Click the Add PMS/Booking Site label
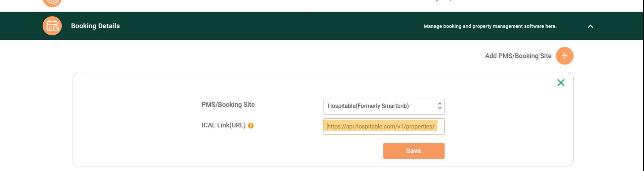The height and width of the screenshot is (171, 644). (x=518, y=56)
